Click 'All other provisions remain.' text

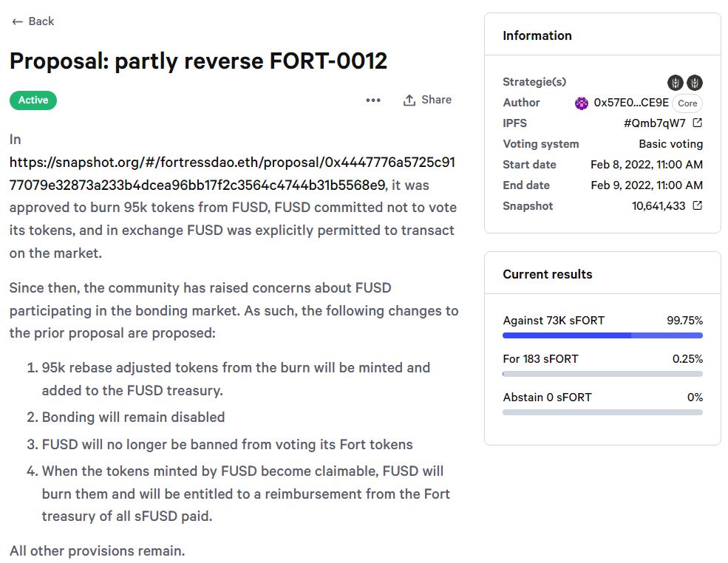97,551
